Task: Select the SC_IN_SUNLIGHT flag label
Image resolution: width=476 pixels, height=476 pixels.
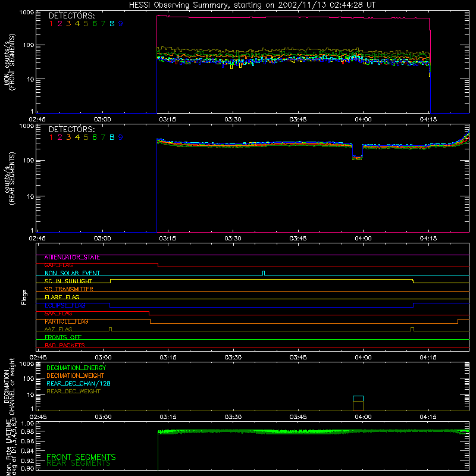Action: pos(68,281)
